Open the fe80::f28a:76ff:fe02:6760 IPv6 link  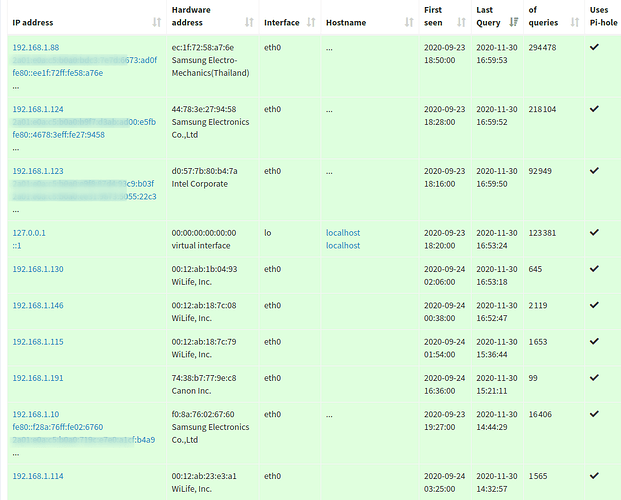pyautogui.click(x=57, y=427)
